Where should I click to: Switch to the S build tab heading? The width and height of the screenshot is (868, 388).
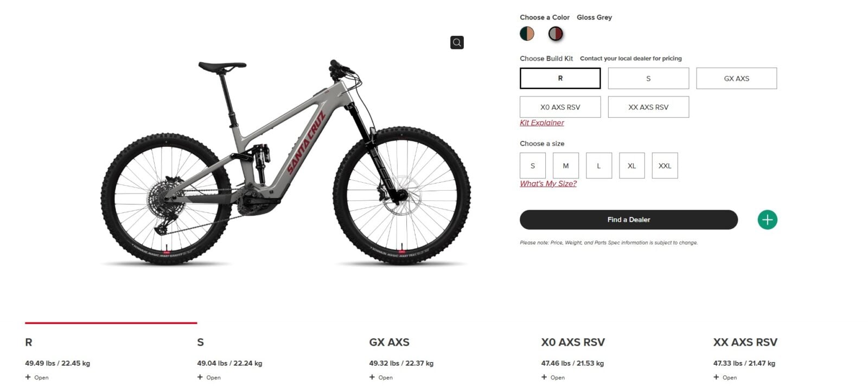(x=200, y=342)
